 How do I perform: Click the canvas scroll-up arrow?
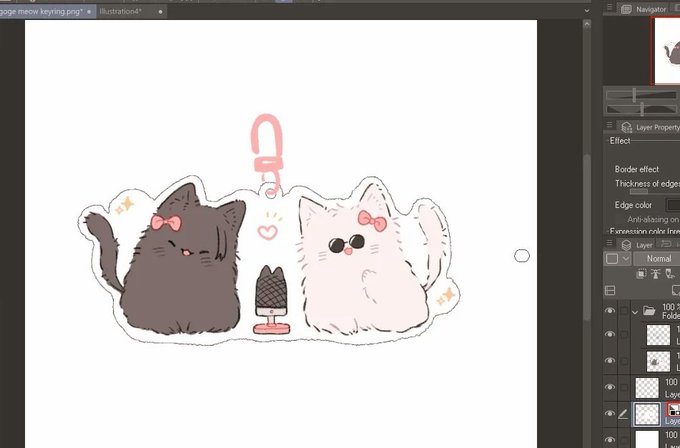point(587,25)
